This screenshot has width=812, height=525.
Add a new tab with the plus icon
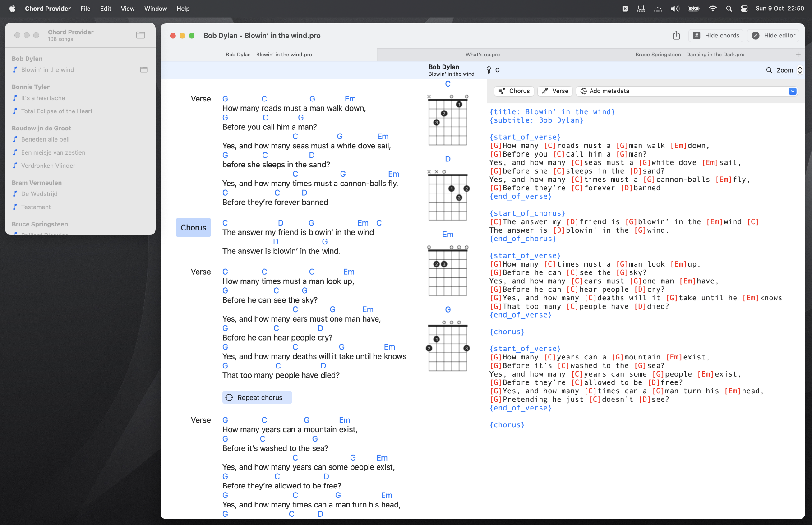pos(798,55)
